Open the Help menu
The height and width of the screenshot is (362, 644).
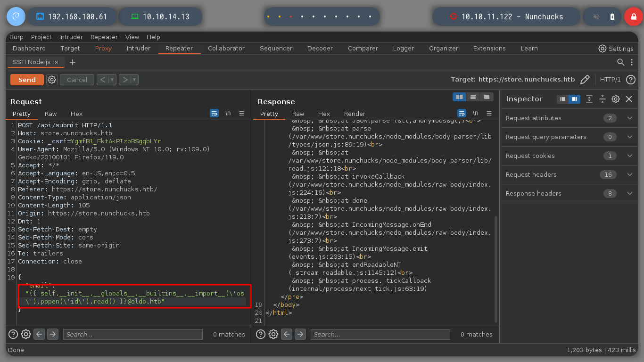coord(153,37)
